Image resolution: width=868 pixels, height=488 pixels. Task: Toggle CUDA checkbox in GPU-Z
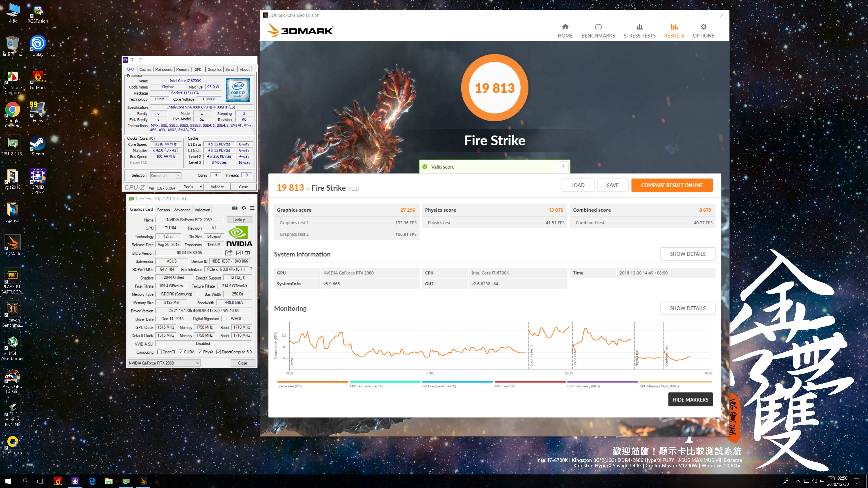tap(181, 352)
